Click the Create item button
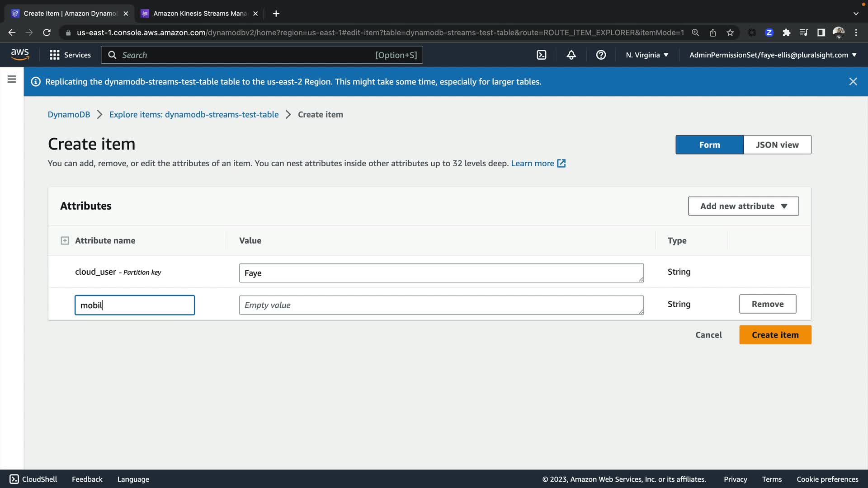The height and width of the screenshot is (488, 868). [775, 335]
